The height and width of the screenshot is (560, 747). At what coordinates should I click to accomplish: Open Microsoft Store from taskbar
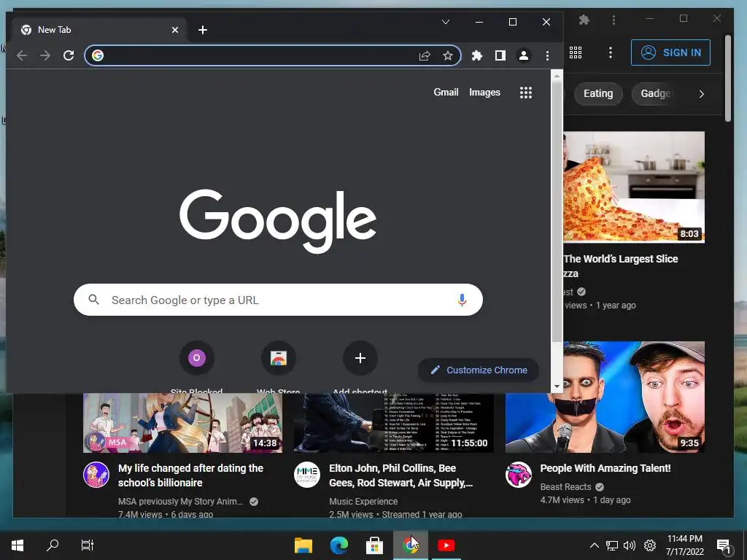pyautogui.click(x=374, y=545)
